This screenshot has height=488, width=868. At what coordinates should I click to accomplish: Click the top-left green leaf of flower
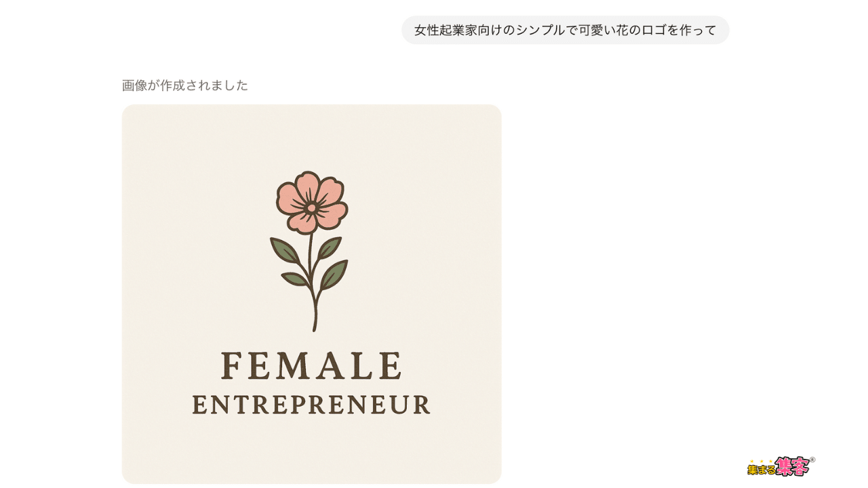click(x=283, y=250)
